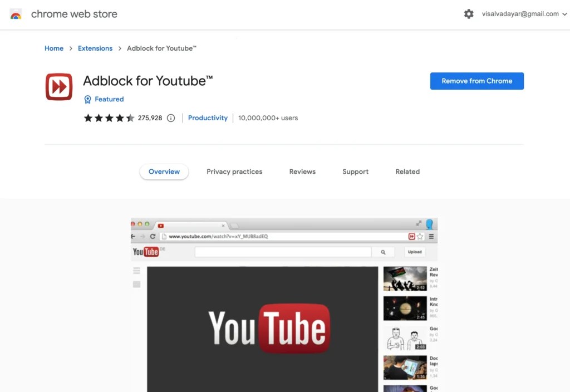Click the first rating star
The image size is (570, 392).
[x=87, y=118]
